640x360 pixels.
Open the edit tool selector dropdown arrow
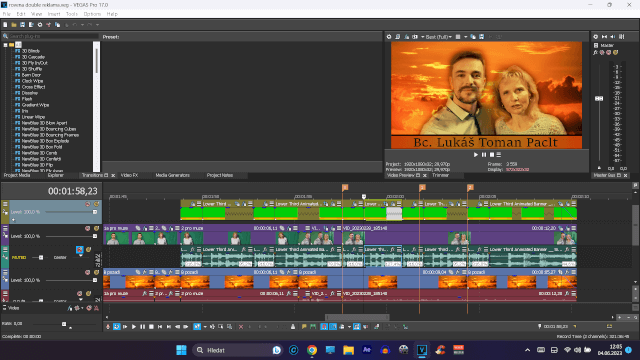(204, 327)
